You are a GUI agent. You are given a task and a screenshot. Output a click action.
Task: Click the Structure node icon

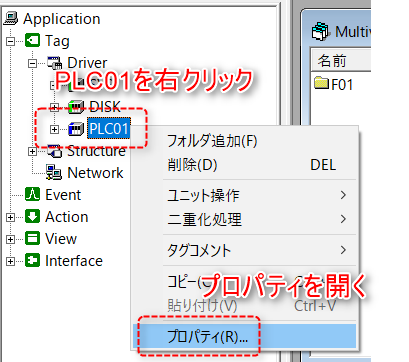click(54, 151)
